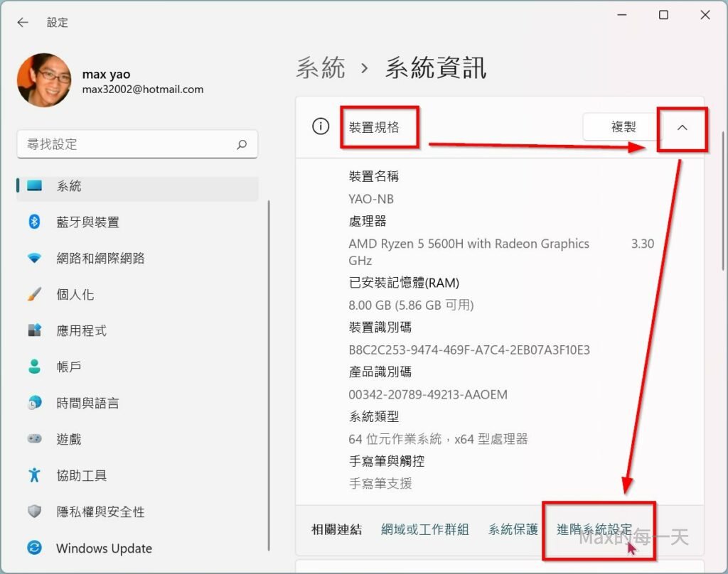Viewport: 728px width, 574px height.
Task: Click the 尋找設定 search field
Action: click(128, 144)
